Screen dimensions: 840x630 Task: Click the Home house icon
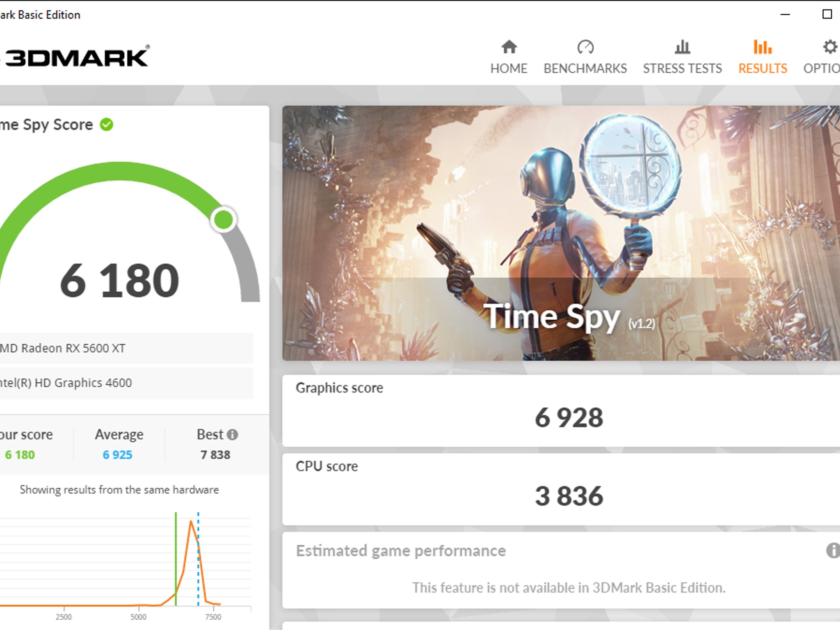[x=509, y=47]
